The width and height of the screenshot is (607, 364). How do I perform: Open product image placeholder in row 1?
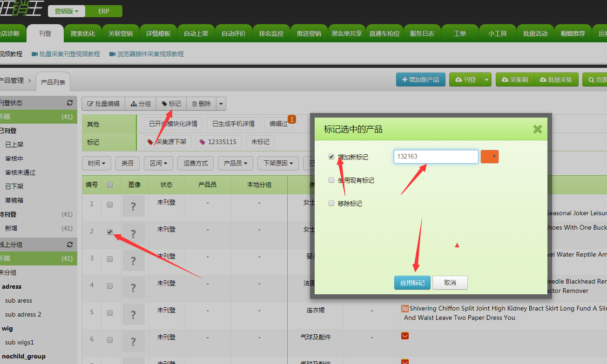[x=134, y=206]
